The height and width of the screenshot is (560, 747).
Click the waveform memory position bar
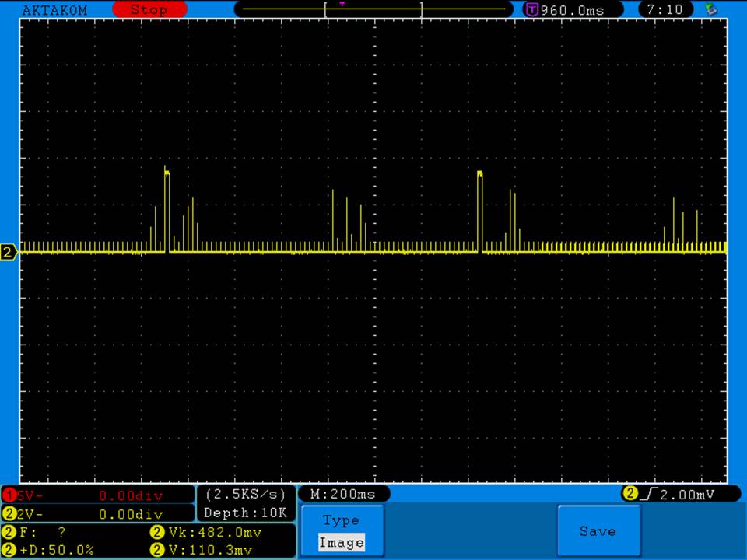click(373, 9)
